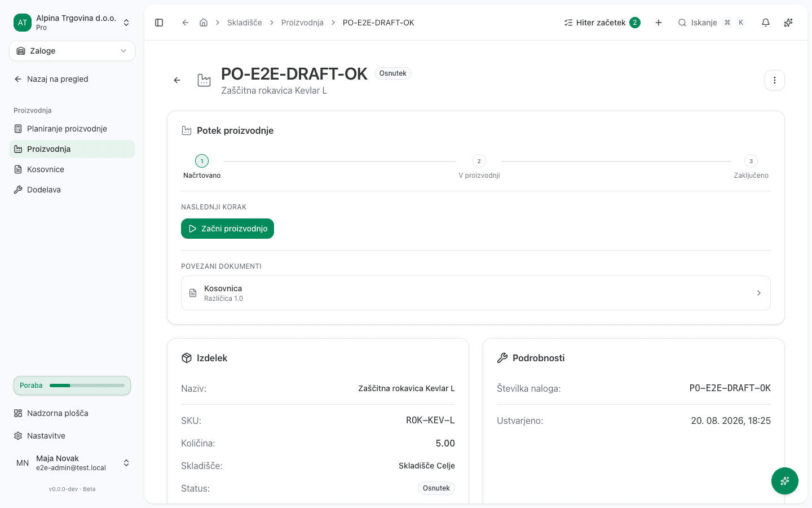Click the MN user avatar
This screenshot has height=508, width=812.
[x=23, y=463]
